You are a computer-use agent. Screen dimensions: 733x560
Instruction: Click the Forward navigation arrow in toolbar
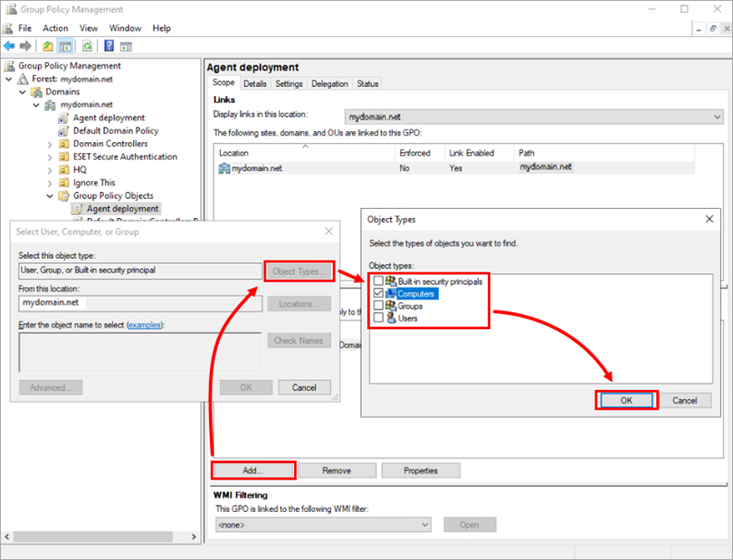24,44
